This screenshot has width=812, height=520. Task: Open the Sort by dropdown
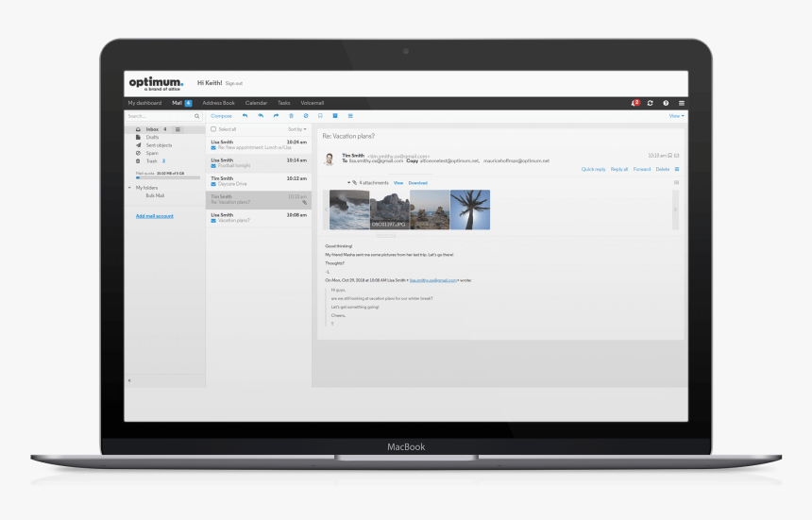(x=297, y=129)
